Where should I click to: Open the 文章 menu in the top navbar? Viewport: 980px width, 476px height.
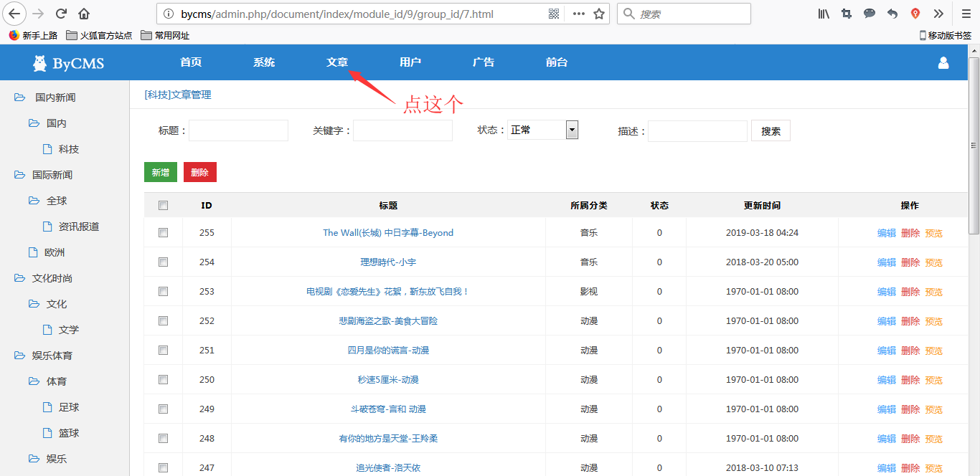[x=337, y=62]
